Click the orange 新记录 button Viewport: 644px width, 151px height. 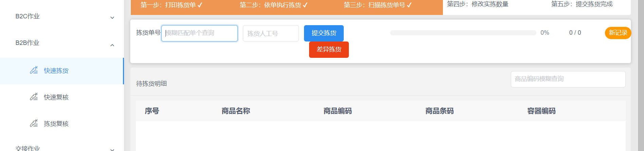click(x=618, y=33)
